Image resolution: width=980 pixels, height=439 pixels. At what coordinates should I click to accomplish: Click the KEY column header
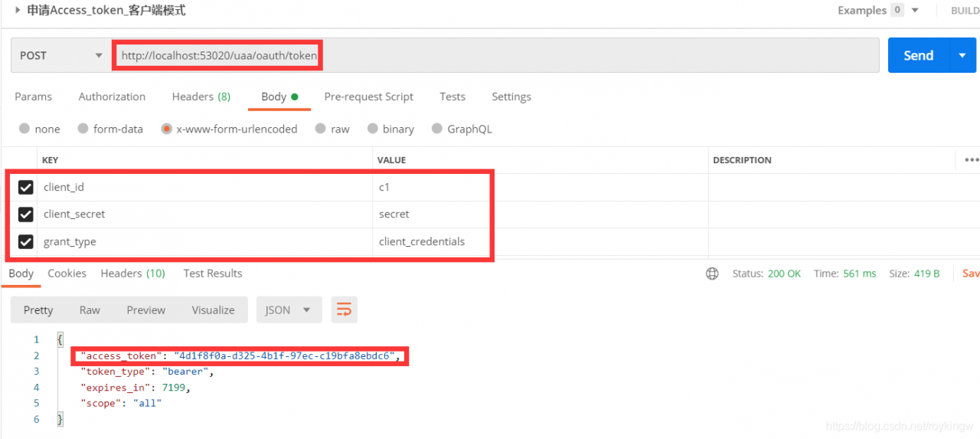tap(50, 160)
